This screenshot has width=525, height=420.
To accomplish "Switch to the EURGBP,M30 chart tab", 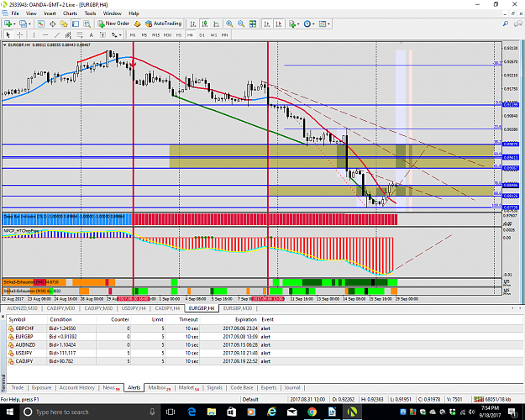I will pyautogui.click(x=238, y=308).
